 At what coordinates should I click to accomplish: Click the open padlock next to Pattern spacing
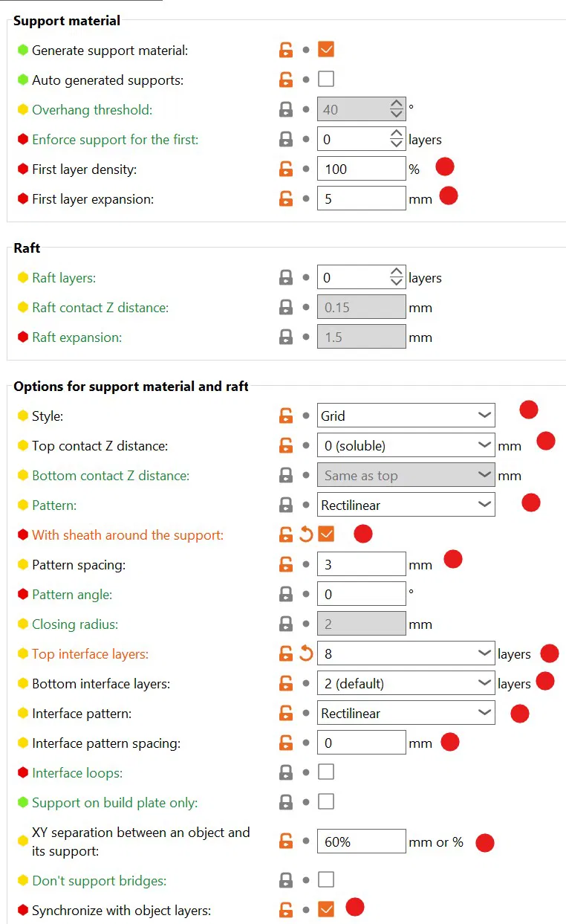tap(285, 565)
